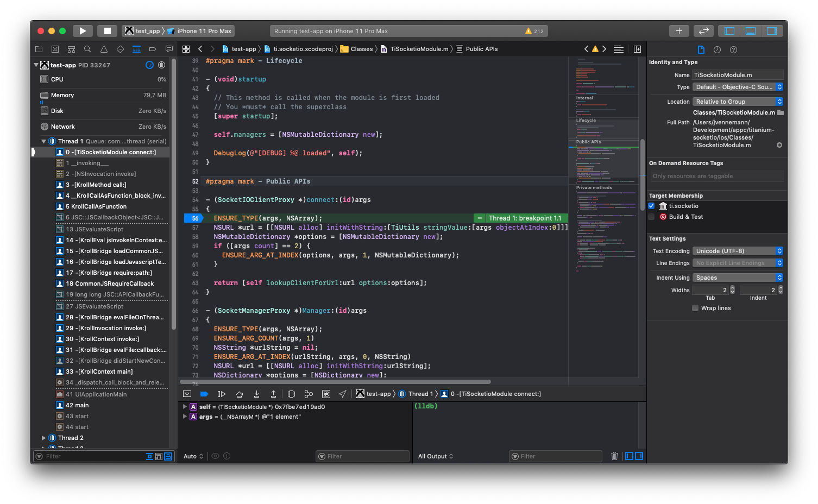Click Continue/Pause program execution

(222, 394)
